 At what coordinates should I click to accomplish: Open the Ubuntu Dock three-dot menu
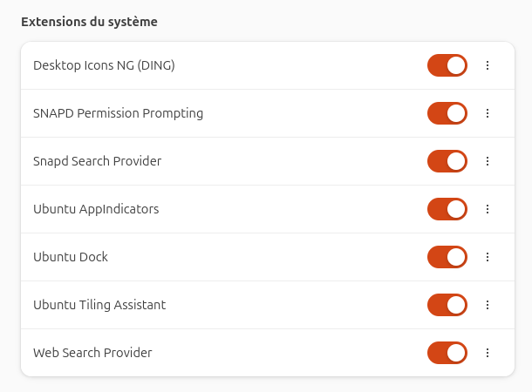pos(488,257)
